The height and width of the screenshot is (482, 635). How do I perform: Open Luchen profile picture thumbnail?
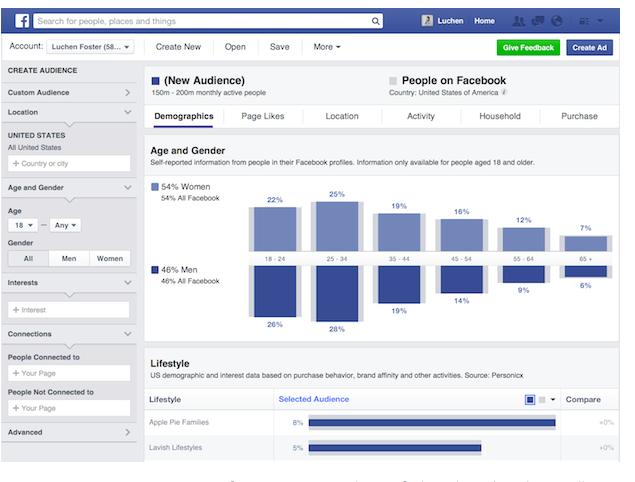(x=427, y=21)
